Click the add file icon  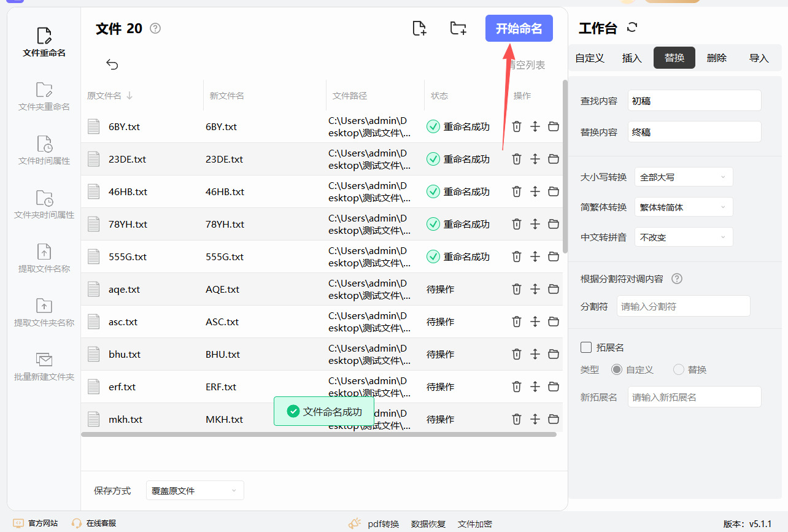[419, 28]
